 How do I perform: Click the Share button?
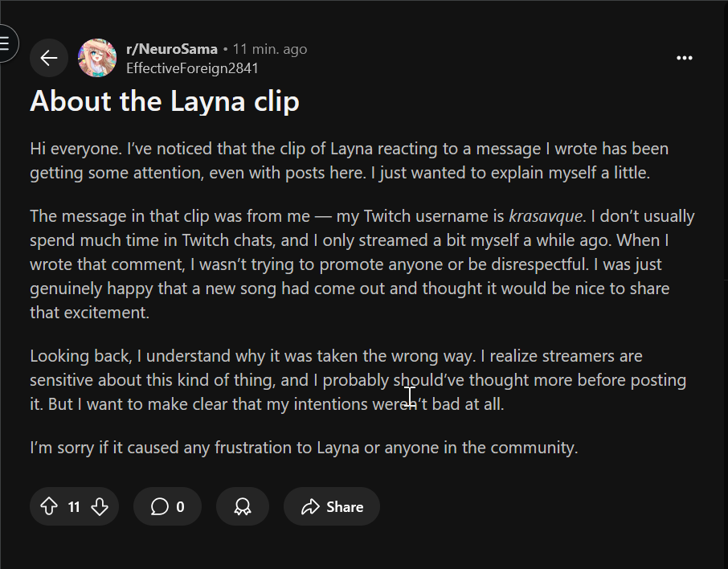point(332,506)
